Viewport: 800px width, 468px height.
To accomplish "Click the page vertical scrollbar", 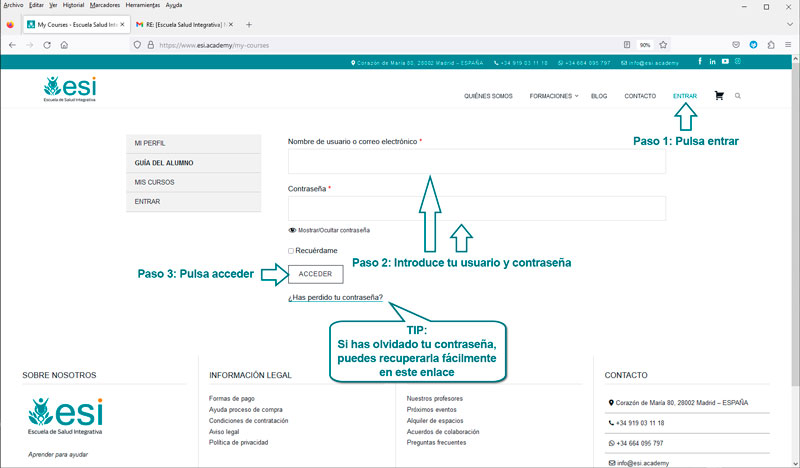I will point(795,225).
